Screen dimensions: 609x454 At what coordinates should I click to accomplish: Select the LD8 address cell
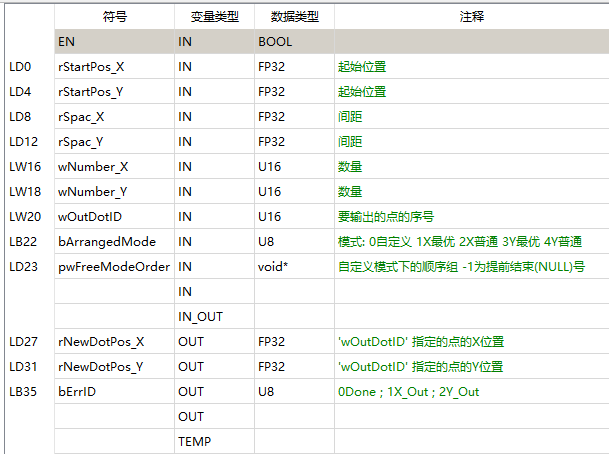click(x=30, y=117)
